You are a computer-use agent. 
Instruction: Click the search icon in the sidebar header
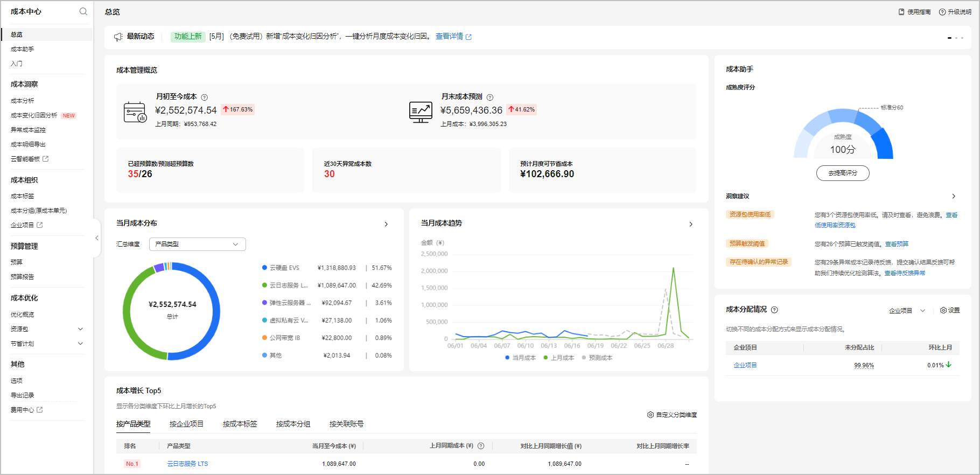83,11
